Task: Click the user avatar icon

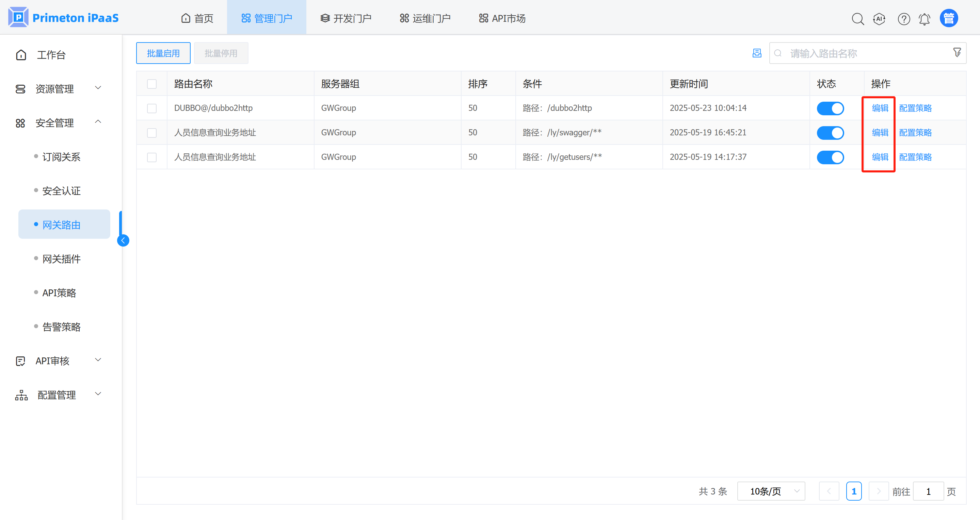Action: coord(948,18)
